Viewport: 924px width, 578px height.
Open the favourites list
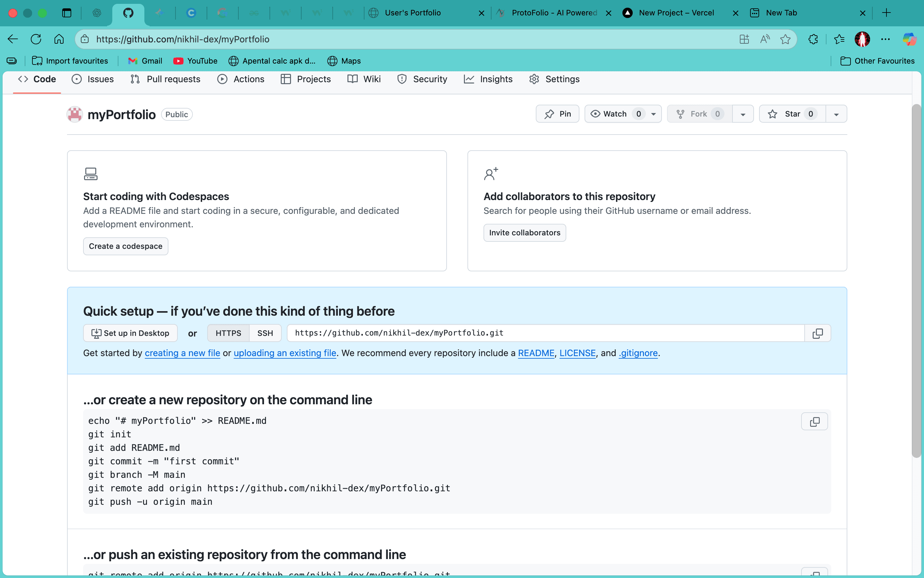[839, 39]
